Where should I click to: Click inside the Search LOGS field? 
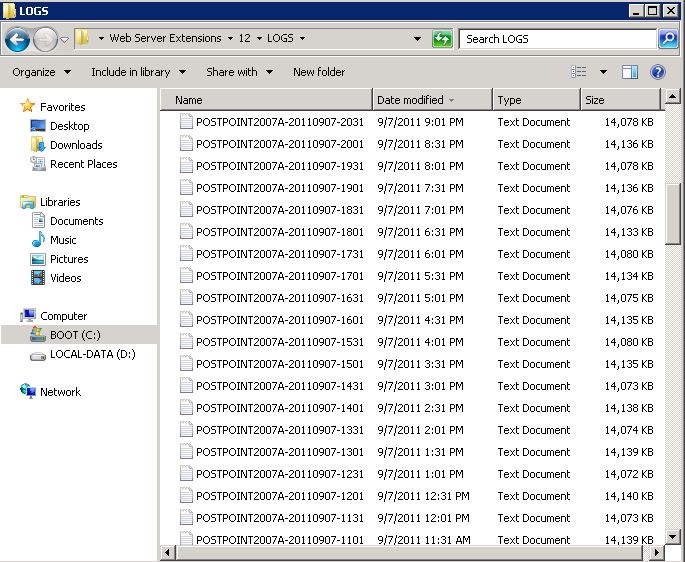(x=555, y=39)
